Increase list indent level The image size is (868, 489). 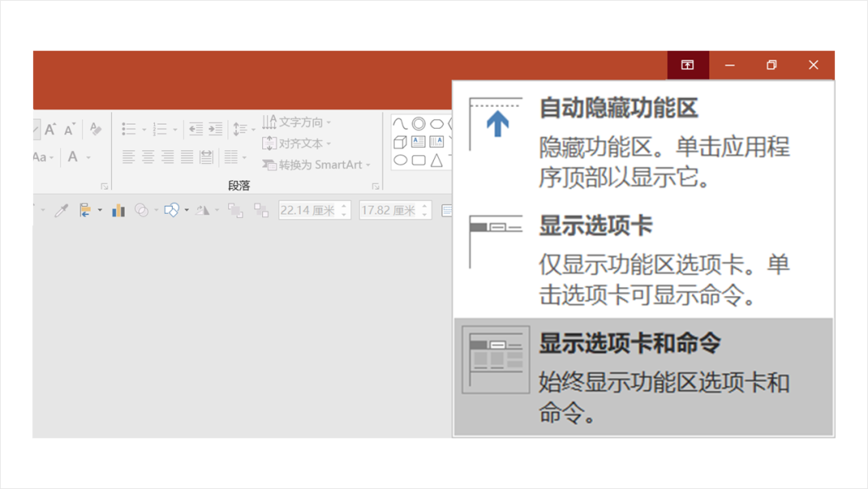pyautogui.click(x=215, y=129)
